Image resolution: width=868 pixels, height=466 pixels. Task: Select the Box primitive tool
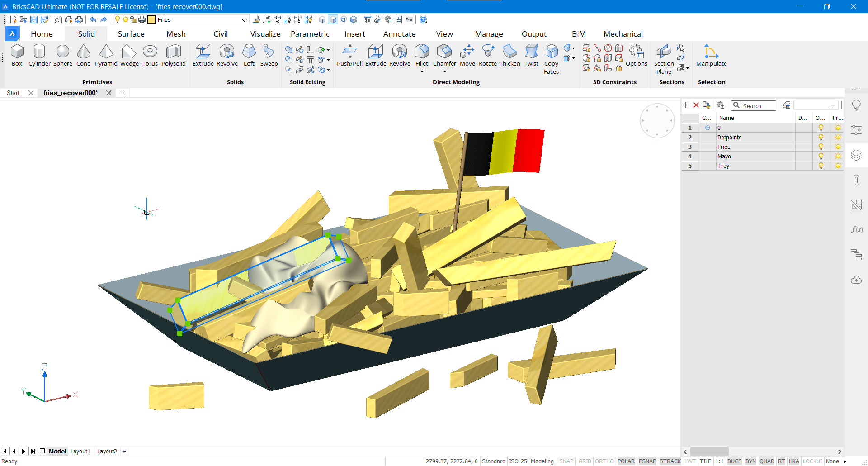click(x=17, y=56)
